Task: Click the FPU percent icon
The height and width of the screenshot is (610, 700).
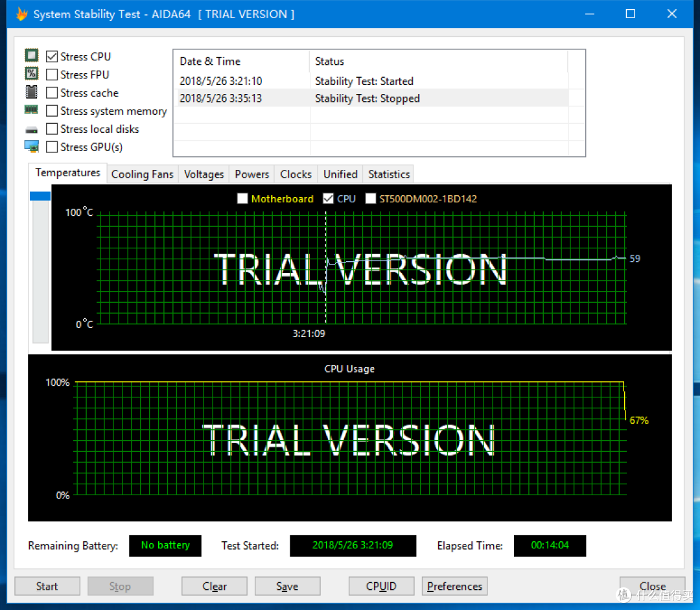Action: tap(31, 73)
